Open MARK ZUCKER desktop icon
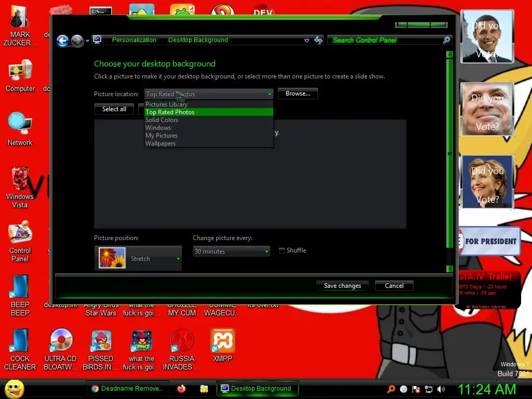The image size is (532, 399). [x=20, y=25]
